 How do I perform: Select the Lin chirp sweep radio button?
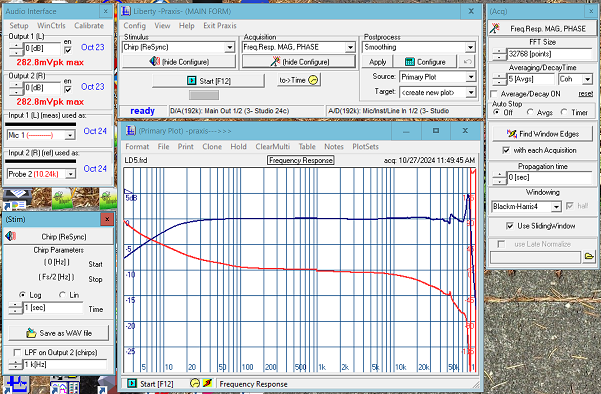coord(62,295)
